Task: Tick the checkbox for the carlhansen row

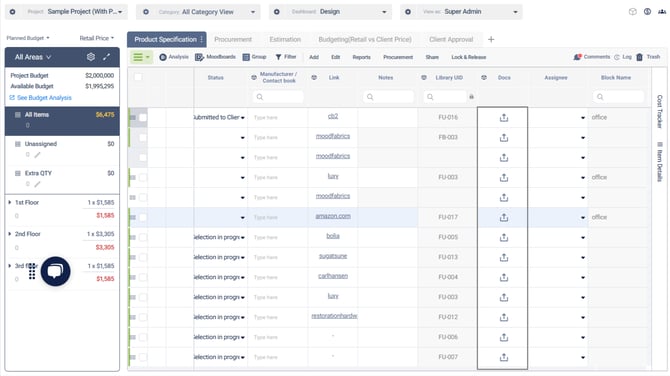Action: click(143, 277)
